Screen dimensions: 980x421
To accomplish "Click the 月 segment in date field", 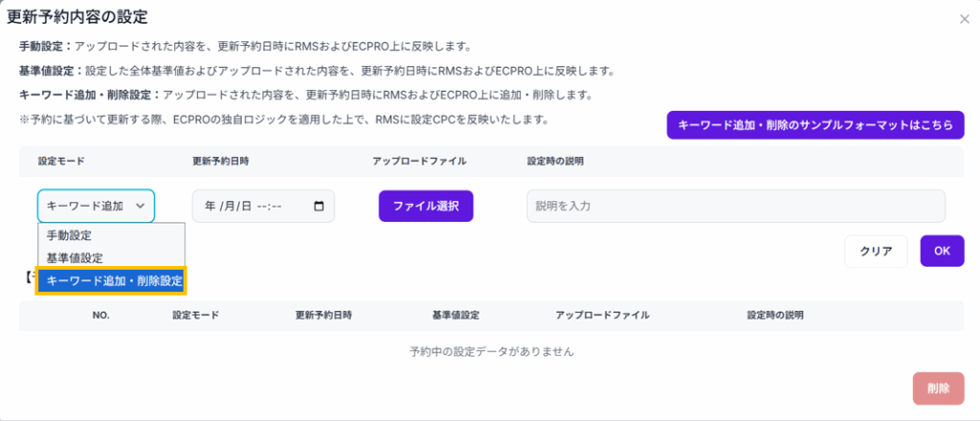I will [x=228, y=206].
